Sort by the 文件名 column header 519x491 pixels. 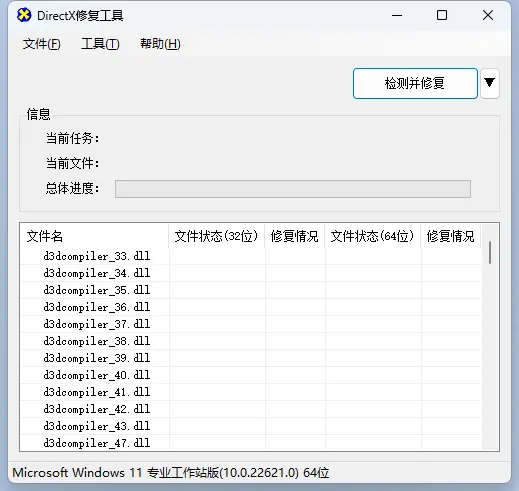click(x=94, y=236)
